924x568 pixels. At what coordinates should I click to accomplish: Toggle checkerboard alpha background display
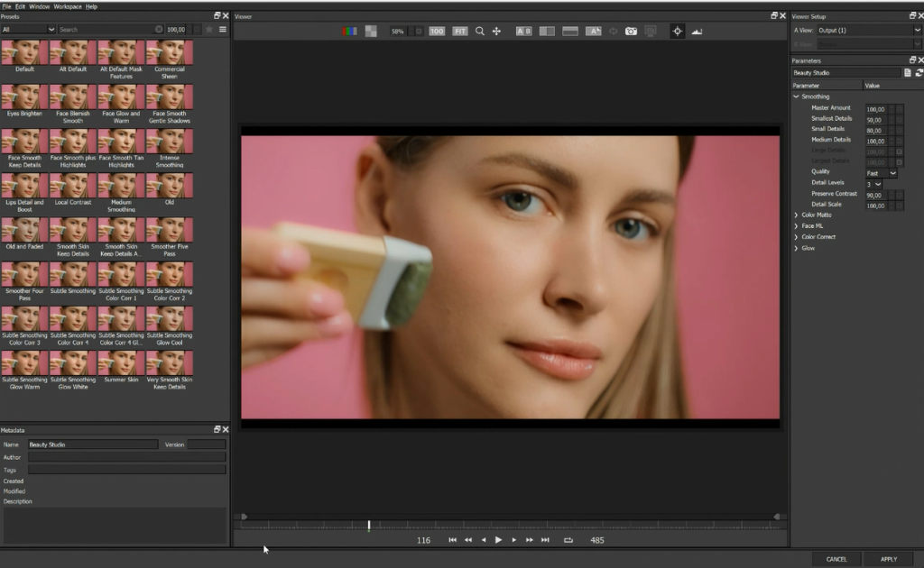tap(371, 31)
